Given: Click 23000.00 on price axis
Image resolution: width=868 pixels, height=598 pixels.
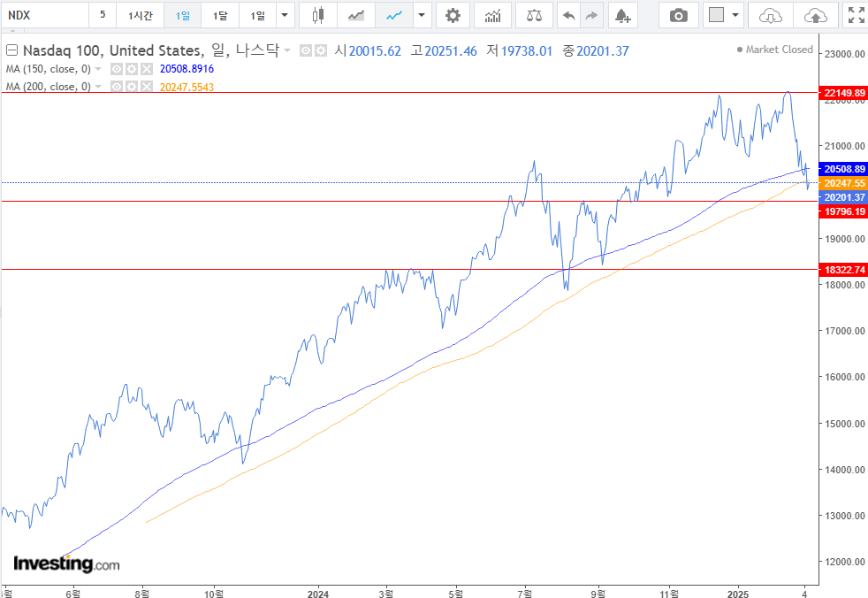Looking at the screenshot, I should pos(845,54).
